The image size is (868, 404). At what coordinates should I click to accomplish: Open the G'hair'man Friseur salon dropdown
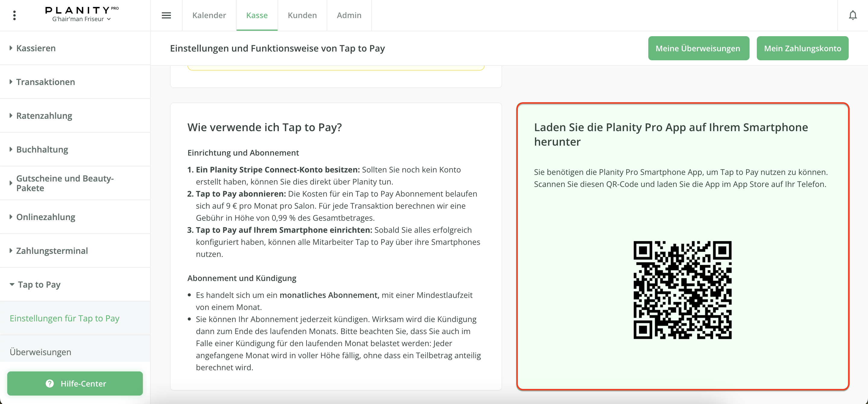coord(82,19)
